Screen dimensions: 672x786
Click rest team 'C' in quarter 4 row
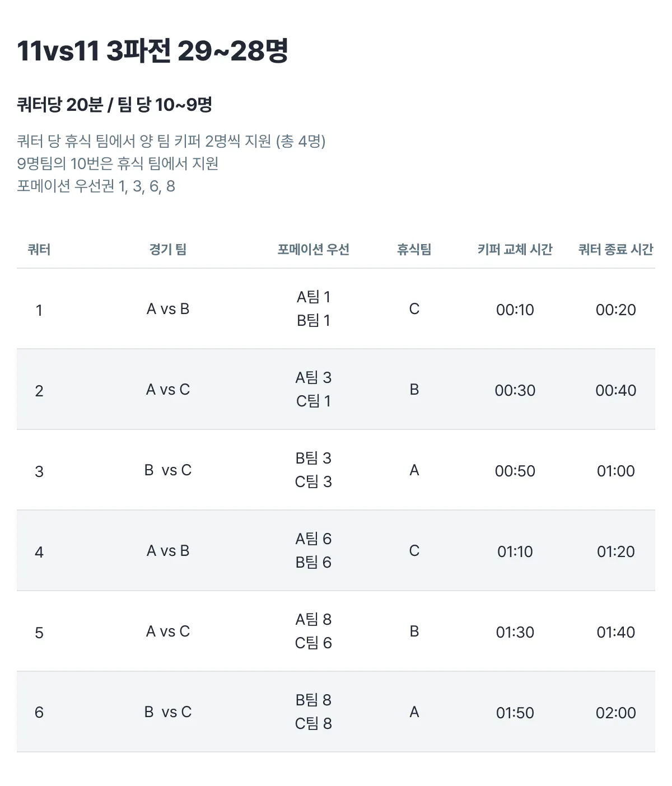click(414, 551)
